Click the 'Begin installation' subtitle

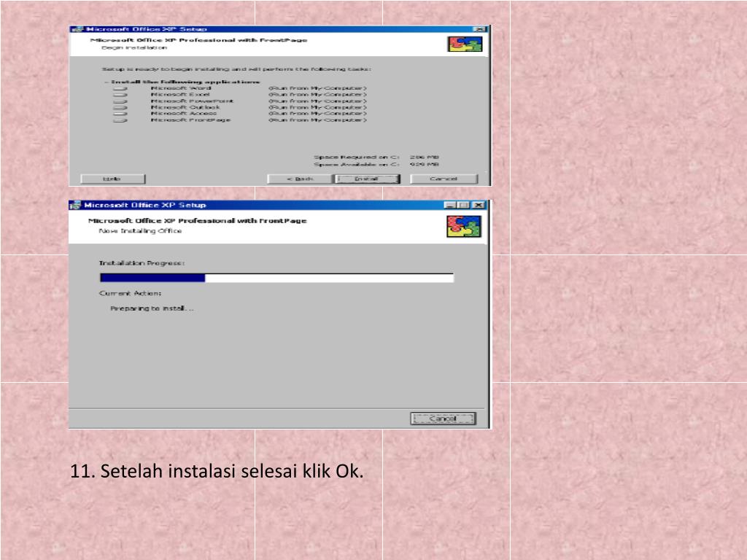(x=134, y=47)
